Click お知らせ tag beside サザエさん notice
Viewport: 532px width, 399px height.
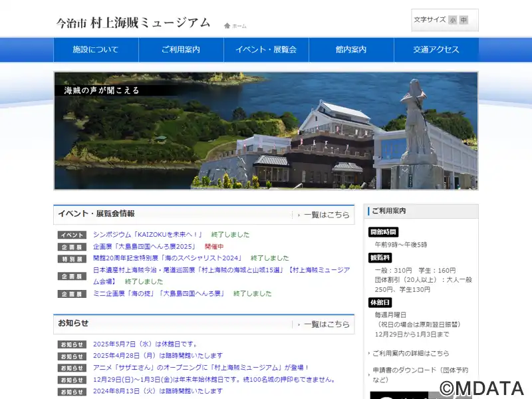pos(72,368)
